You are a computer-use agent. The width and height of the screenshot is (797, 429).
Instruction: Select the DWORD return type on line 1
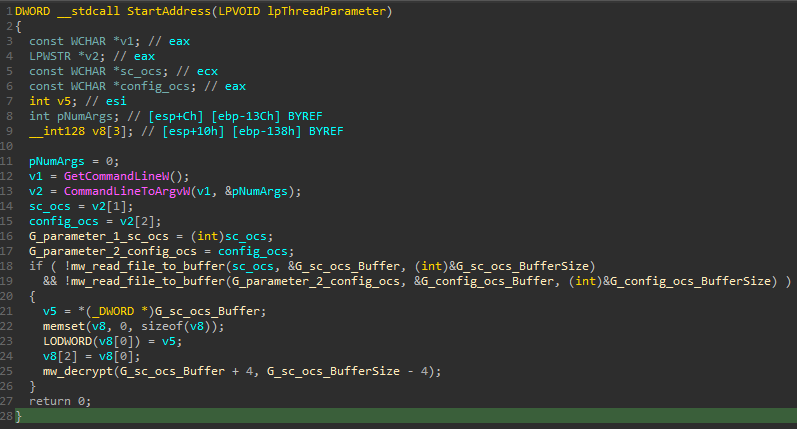pyautogui.click(x=33, y=11)
